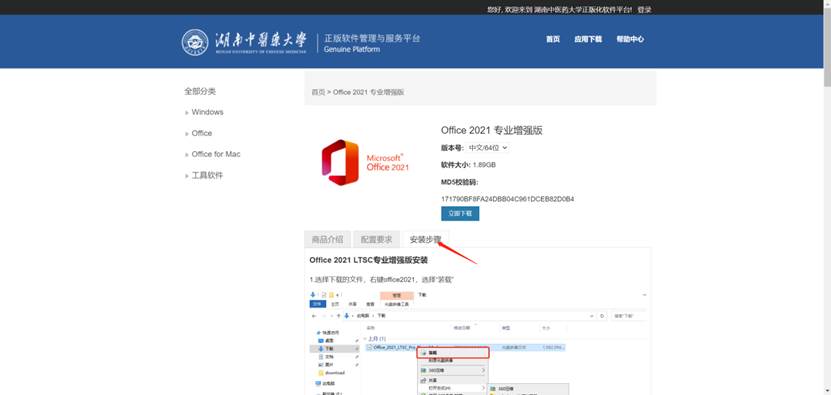Click the Office 2021 专业增强版 product title
This screenshot has width=831, height=395.
pos(491,130)
